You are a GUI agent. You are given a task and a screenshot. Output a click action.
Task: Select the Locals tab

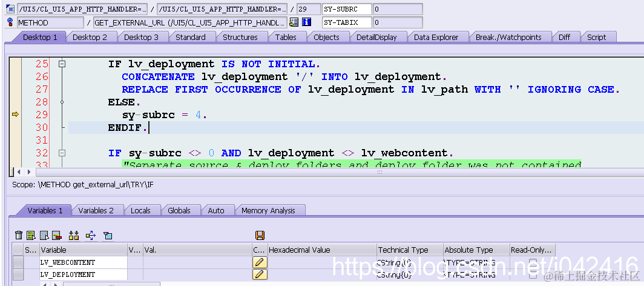[x=140, y=210]
